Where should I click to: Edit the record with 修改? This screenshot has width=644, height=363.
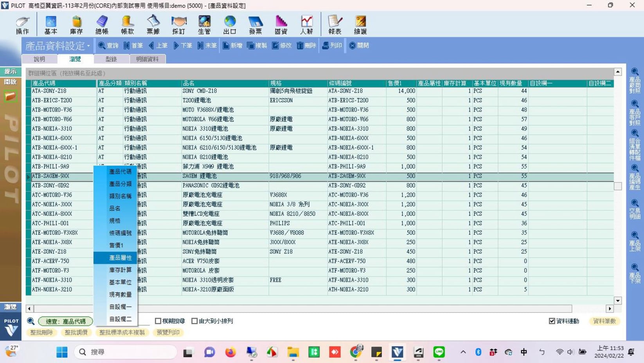(282, 46)
